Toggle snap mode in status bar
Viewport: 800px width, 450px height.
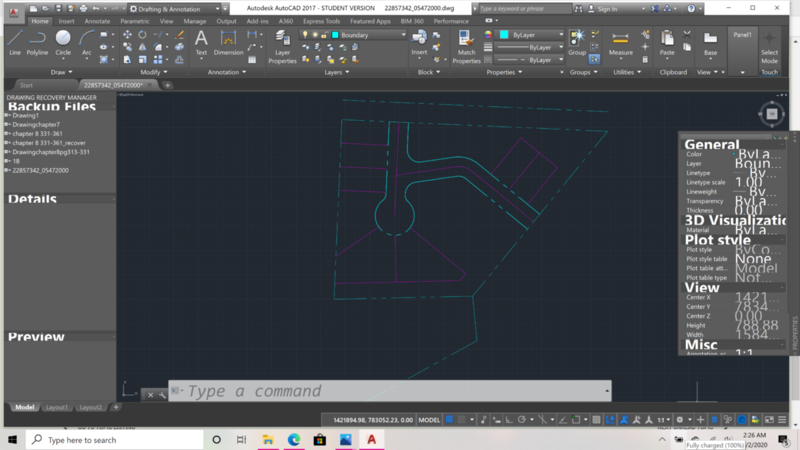[464, 420]
